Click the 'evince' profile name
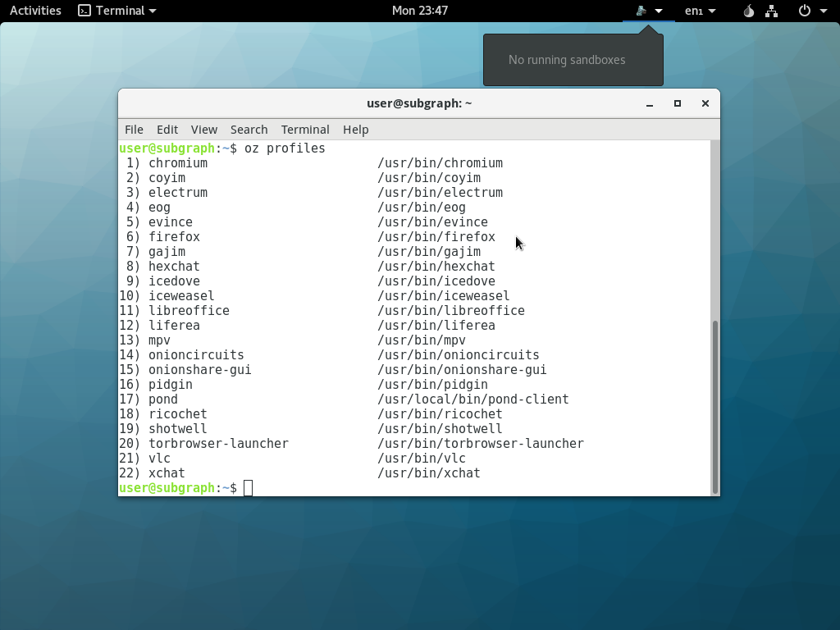840x630 pixels. (171, 221)
